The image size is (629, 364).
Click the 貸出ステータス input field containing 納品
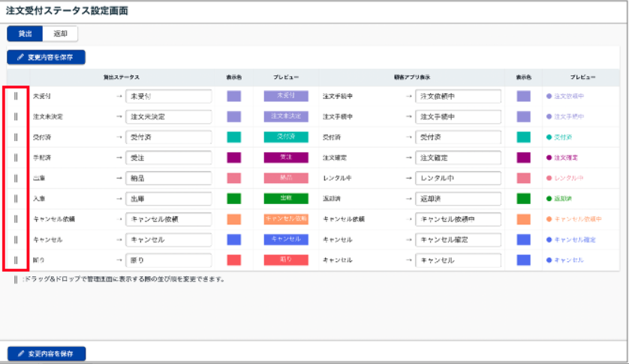pyautogui.click(x=168, y=178)
